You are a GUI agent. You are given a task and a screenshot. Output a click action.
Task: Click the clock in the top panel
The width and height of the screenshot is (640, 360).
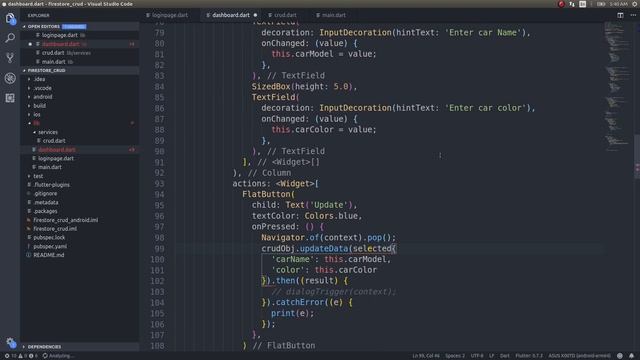[x=619, y=4]
